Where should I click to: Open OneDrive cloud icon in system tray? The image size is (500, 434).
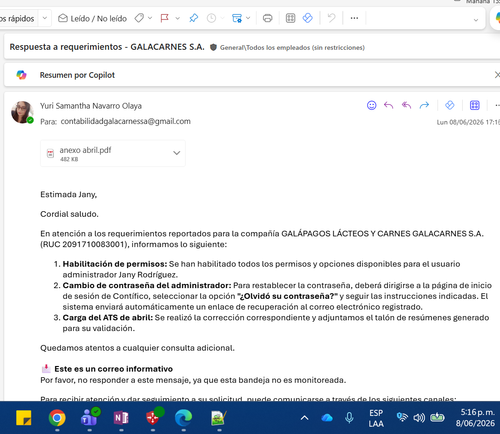pyautogui.click(x=327, y=418)
